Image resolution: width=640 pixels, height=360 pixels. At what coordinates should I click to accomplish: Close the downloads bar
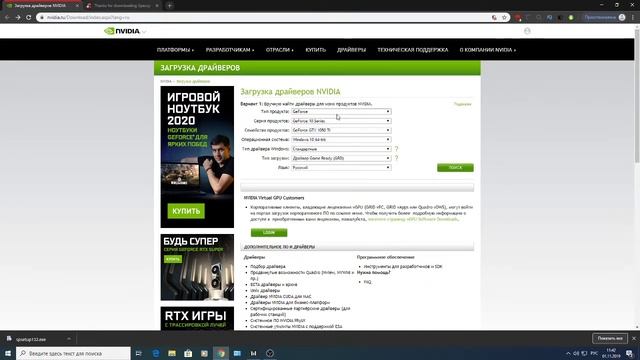pyautogui.click(x=633, y=338)
